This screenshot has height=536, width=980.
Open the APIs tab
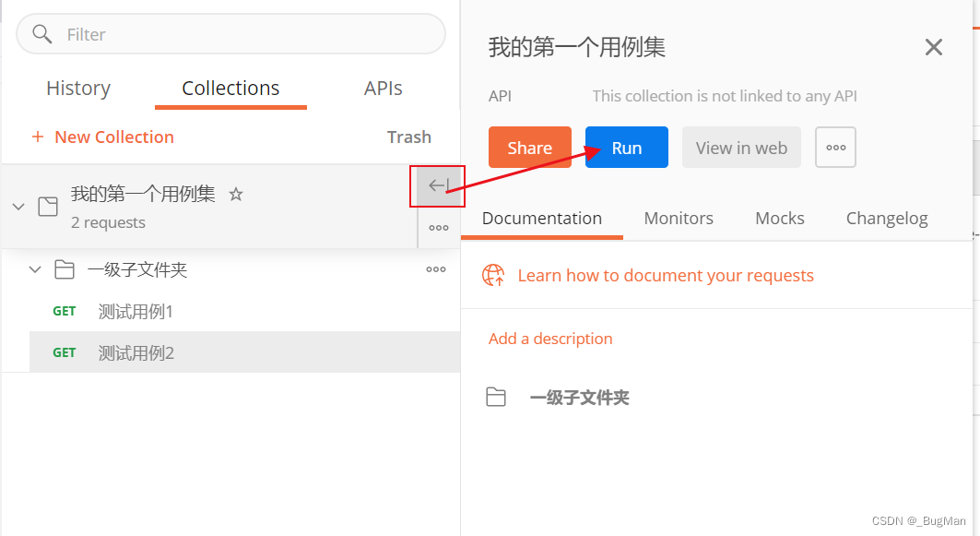click(384, 89)
